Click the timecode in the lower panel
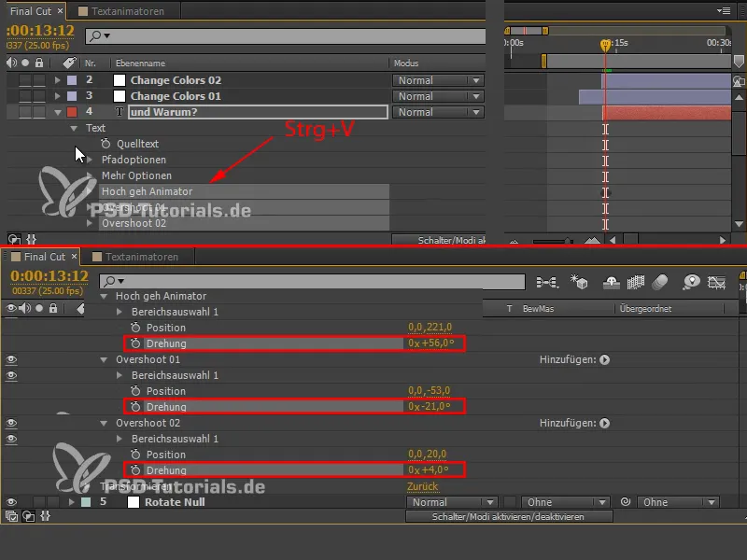The image size is (747, 560). pyautogui.click(x=49, y=275)
